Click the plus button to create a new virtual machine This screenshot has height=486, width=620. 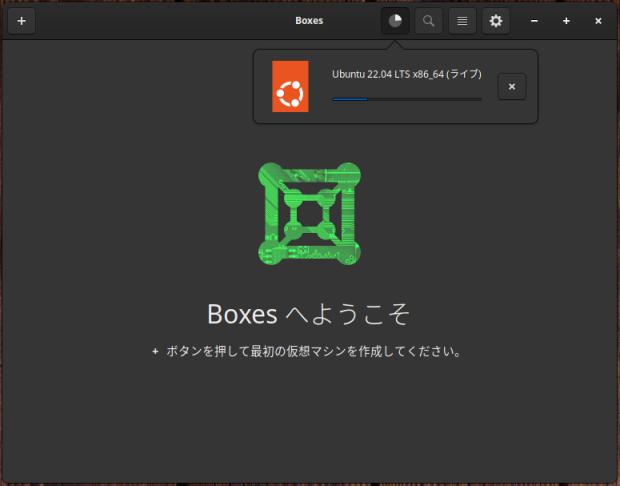[21, 21]
